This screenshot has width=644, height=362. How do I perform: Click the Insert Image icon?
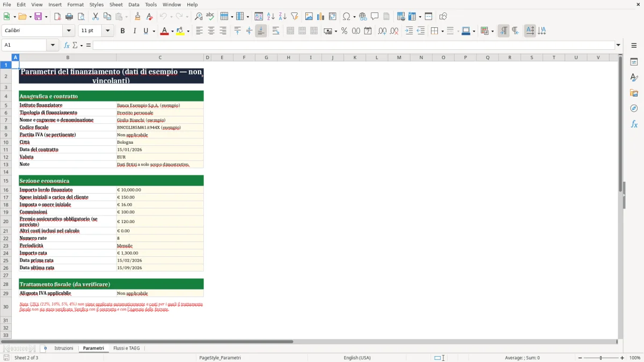tap(309, 17)
